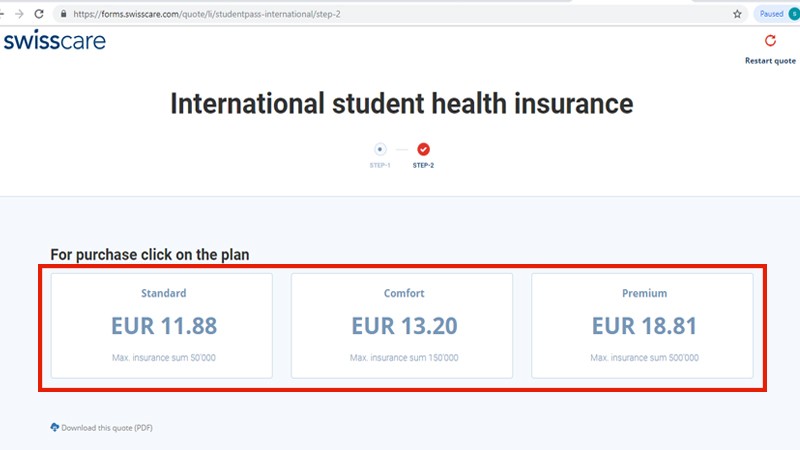This screenshot has width=800, height=450.
Task: Click the International student health insurance heading
Action: point(401,104)
